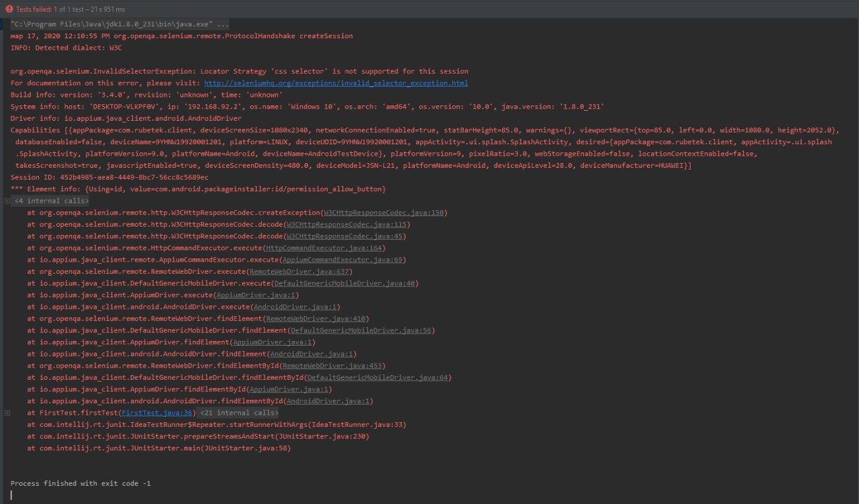Click the '*** Element info' line
Screen dimensions: 859x504
pos(198,189)
